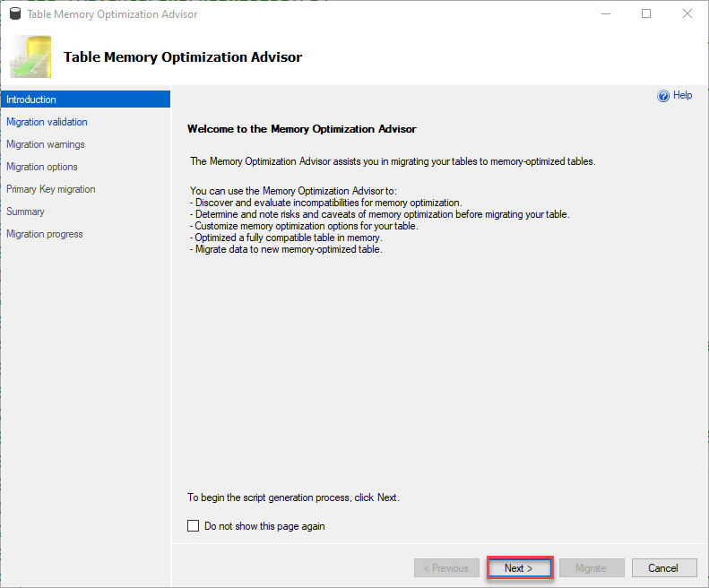This screenshot has width=709, height=588.
Task: Select the Introduction step
Action: 85,99
